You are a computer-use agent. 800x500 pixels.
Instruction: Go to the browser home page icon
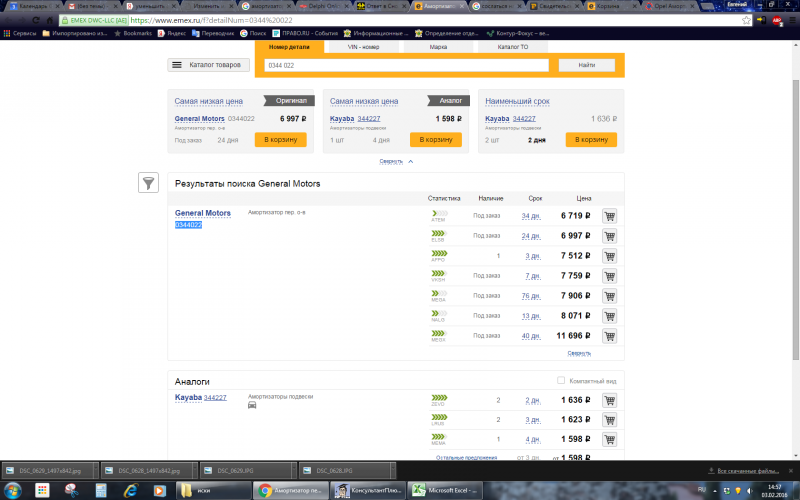click(49, 20)
